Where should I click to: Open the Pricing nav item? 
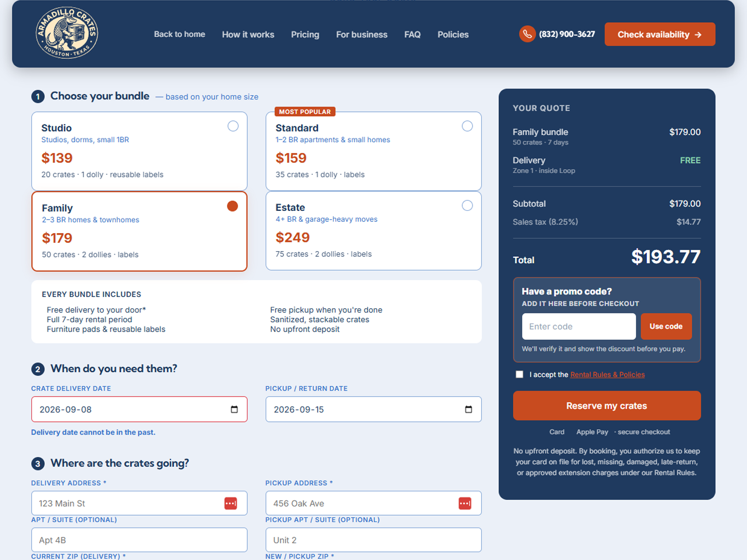305,35
